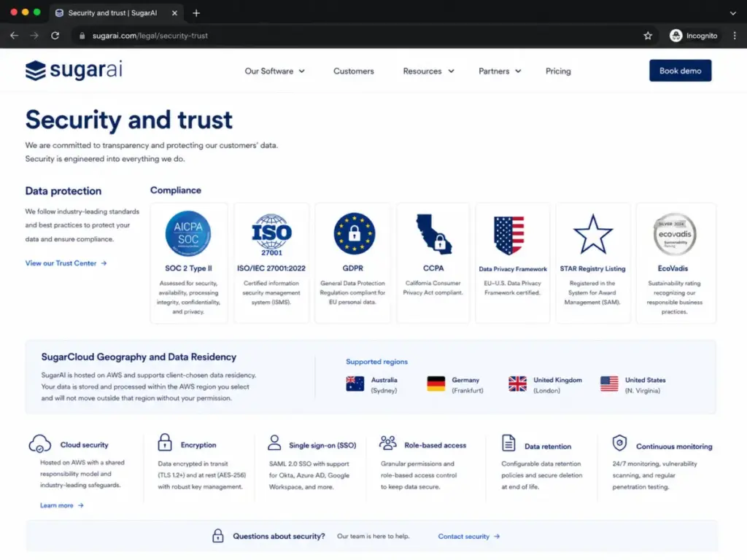Go forward with the browser arrow
Screen dimensions: 747x560
[x=34, y=36]
